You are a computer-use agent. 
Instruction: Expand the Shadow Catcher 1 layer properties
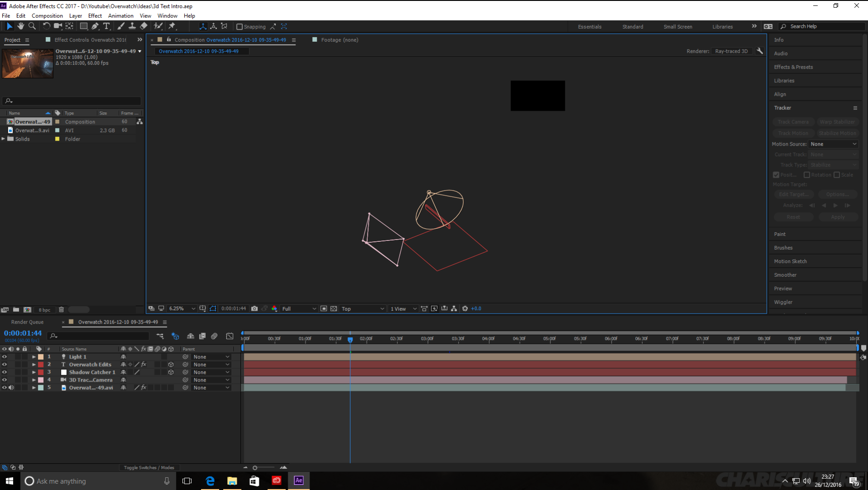click(x=34, y=372)
